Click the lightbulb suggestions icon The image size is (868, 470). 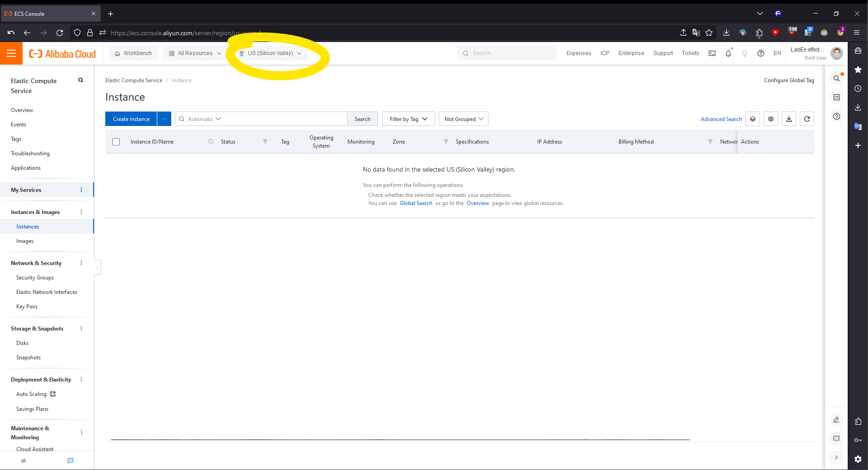(745, 53)
